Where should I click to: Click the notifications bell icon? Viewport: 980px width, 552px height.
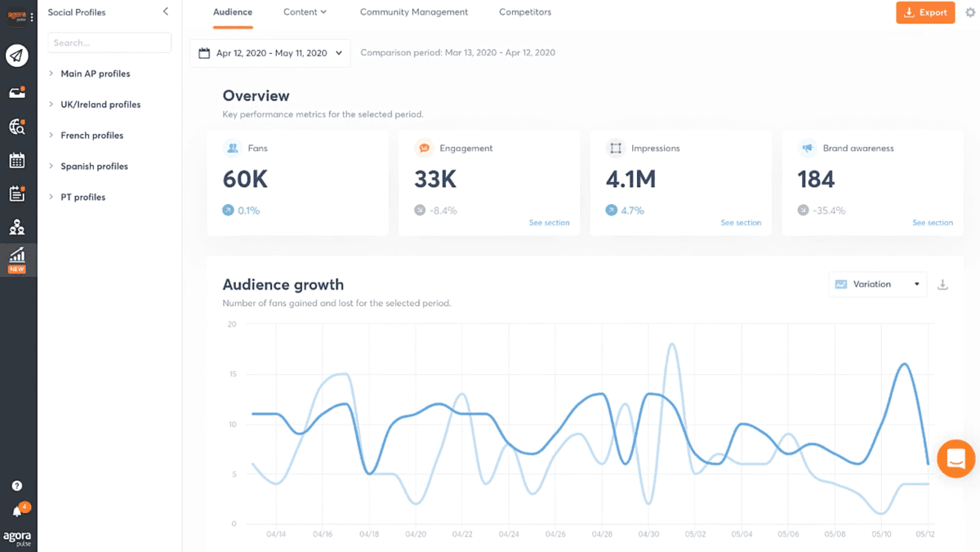(x=17, y=512)
